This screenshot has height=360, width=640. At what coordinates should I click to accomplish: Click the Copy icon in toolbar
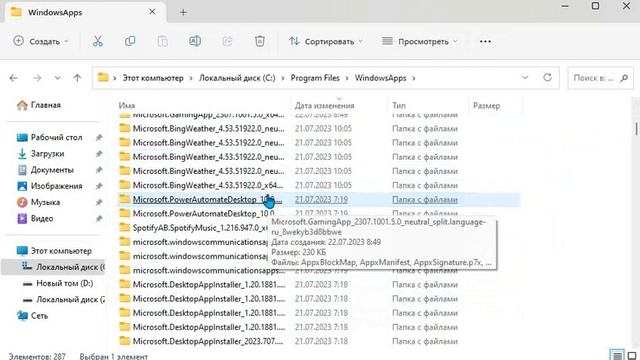click(130, 41)
